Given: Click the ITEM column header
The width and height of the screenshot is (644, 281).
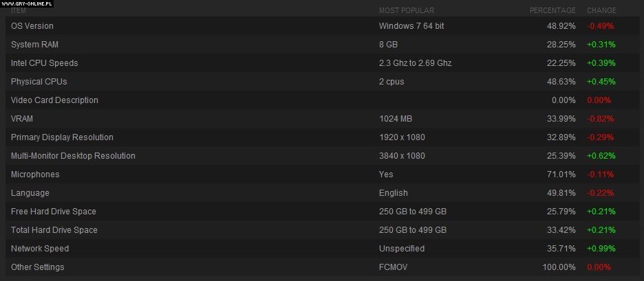Looking at the screenshot, I should pos(19,11).
